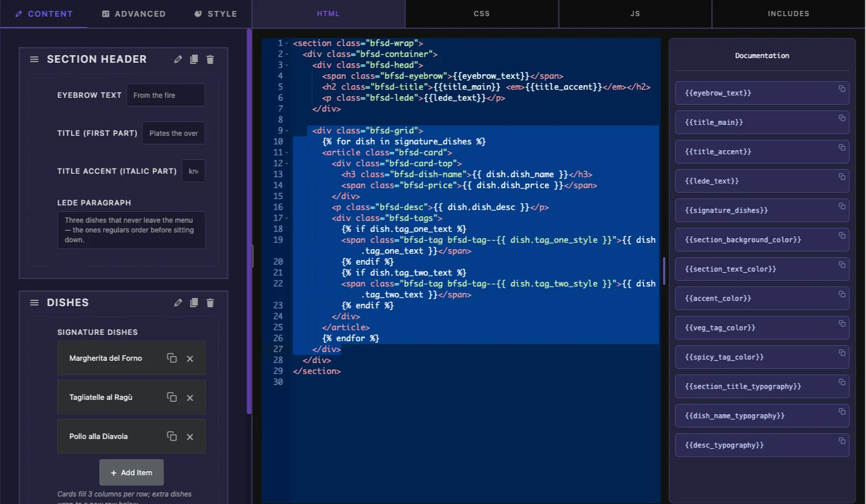Image resolution: width=866 pixels, height=504 pixels.
Task: Copy the {{accent_color}} variable
Action: [842, 294]
